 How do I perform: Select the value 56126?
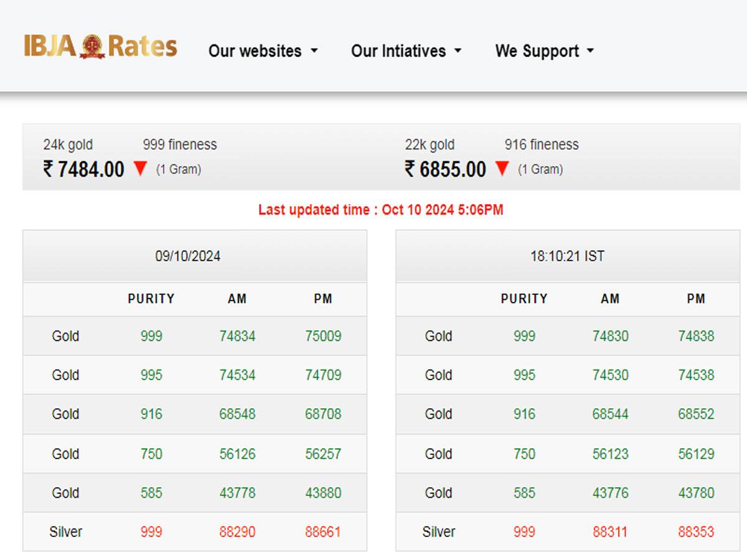coord(237,454)
